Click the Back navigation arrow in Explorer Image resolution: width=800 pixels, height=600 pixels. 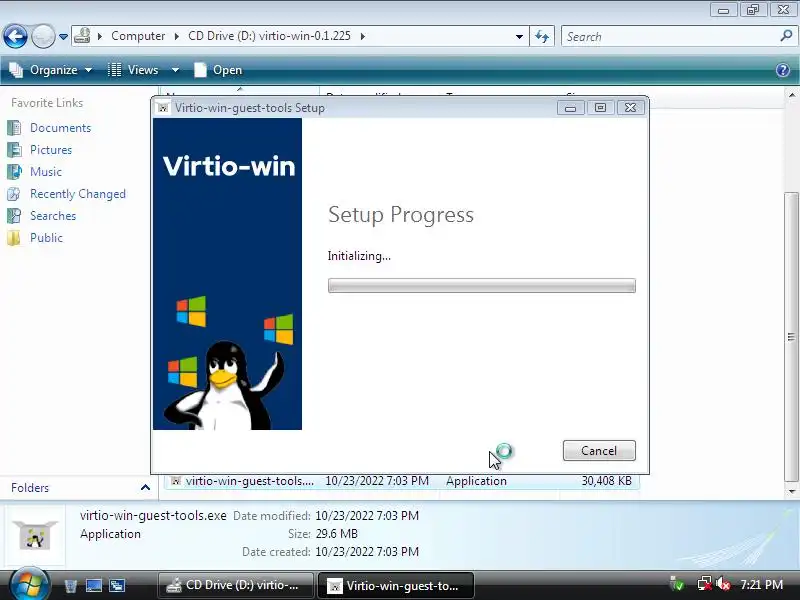[15, 36]
